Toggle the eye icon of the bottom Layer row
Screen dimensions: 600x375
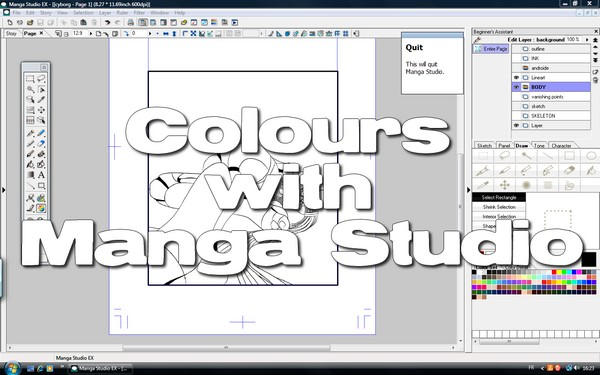point(516,126)
